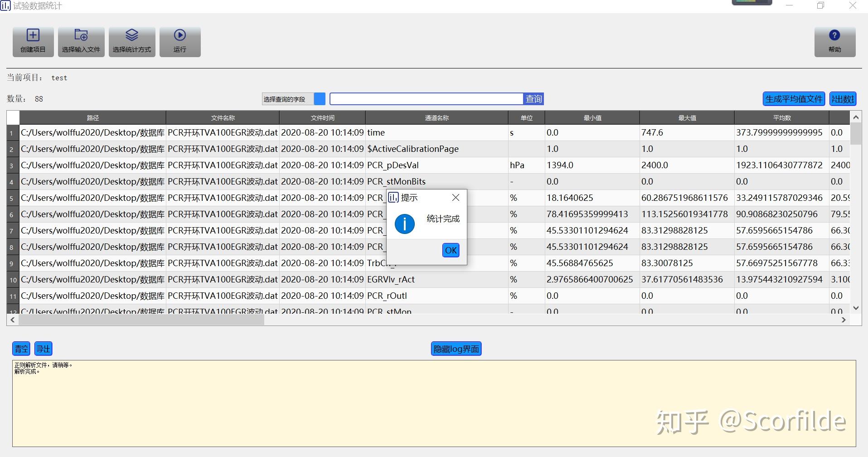Click the 通道名称 column header

tap(437, 118)
